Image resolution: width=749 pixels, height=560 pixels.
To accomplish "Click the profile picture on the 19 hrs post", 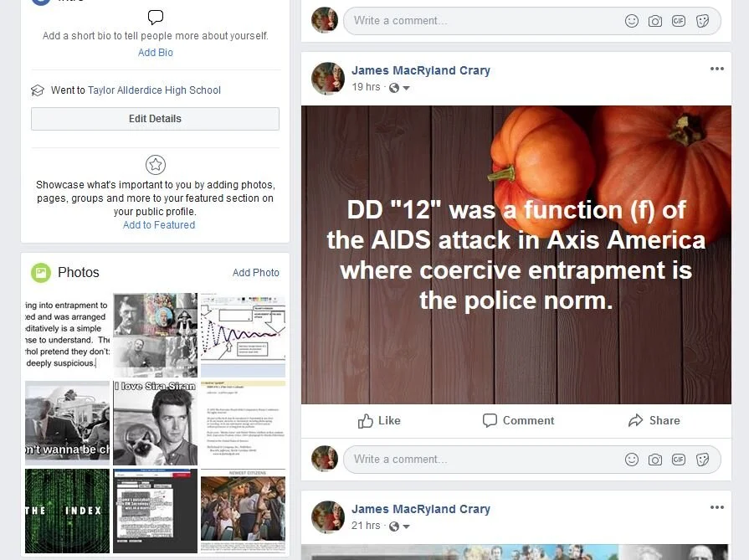I will tap(328, 79).
